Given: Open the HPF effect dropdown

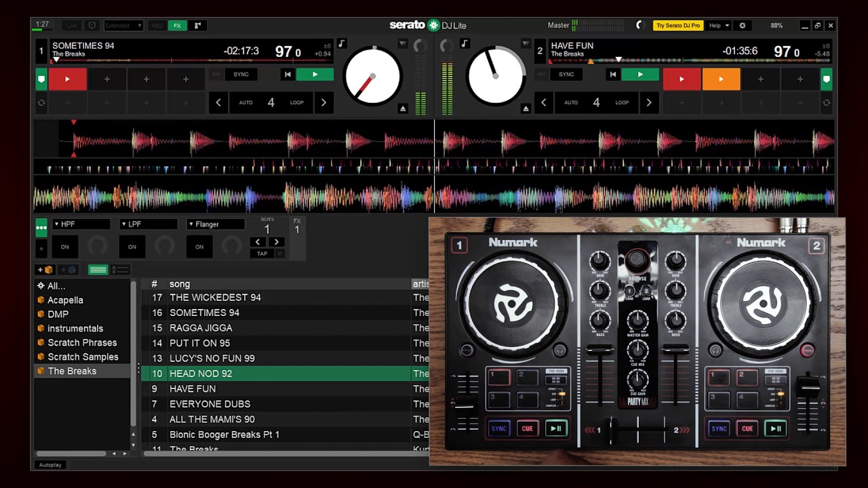Looking at the screenshot, I should point(81,224).
